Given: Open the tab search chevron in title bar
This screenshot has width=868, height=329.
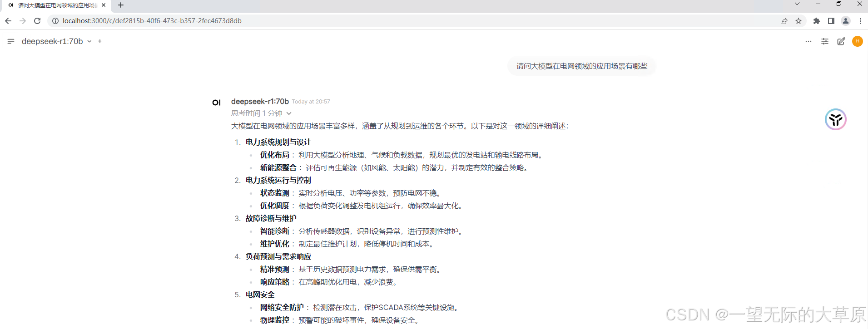Looking at the screenshot, I should (x=797, y=4).
